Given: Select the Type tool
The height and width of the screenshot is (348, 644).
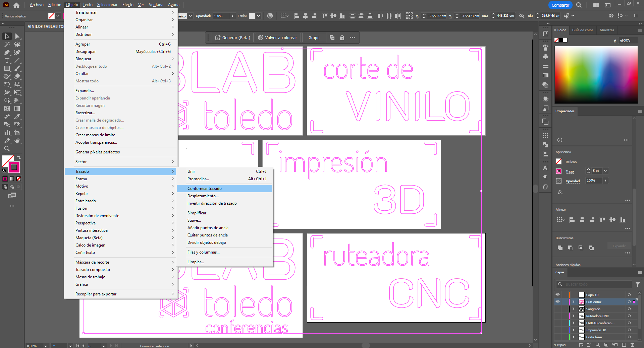Looking at the screenshot, I should pos(7,60).
